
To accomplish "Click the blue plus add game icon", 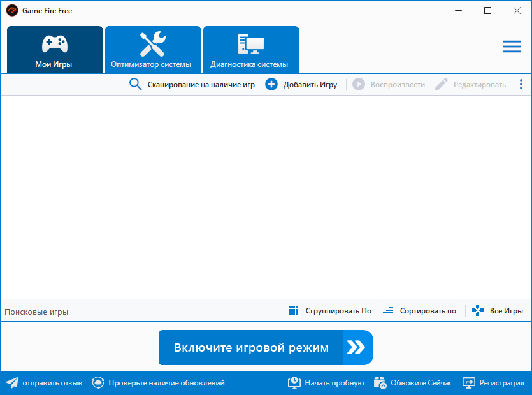I will click(x=271, y=84).
